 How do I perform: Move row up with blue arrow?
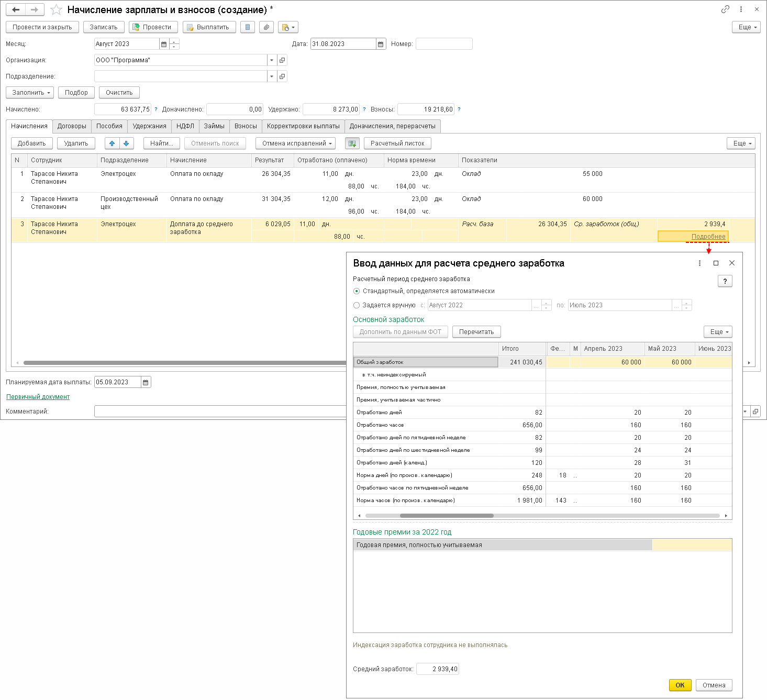pyautogui.click(x=112, y=143)
